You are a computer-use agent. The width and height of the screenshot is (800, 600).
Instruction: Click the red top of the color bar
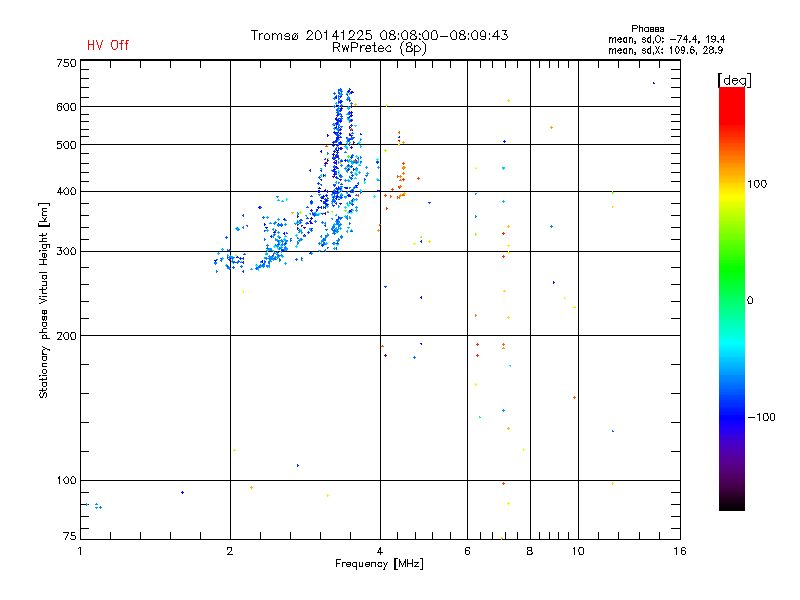[732, 102]
